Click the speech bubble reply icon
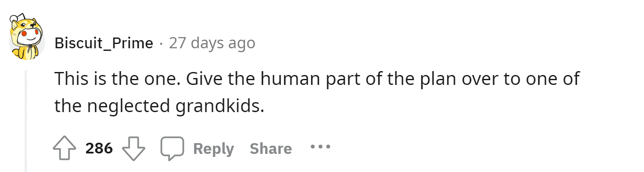 (x=172, y=149)
